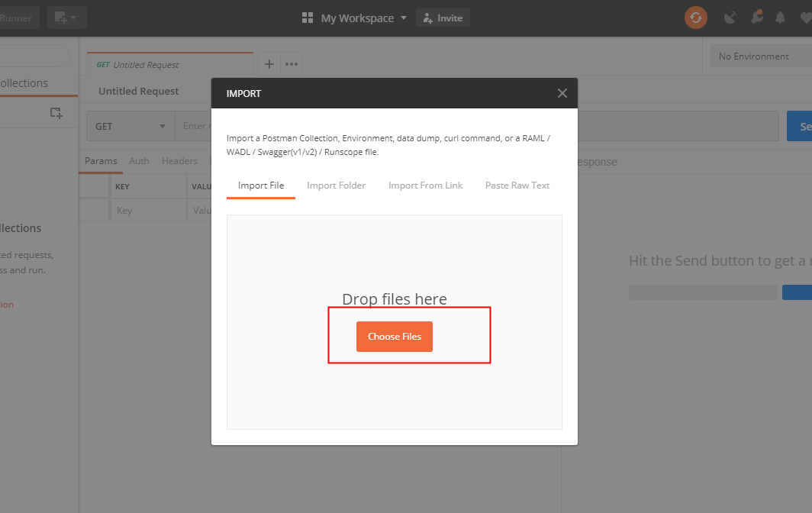The width and height of the screenshot is (812, 513).
Task: Open notifications bell icon
Action: [x=780, y=18]
